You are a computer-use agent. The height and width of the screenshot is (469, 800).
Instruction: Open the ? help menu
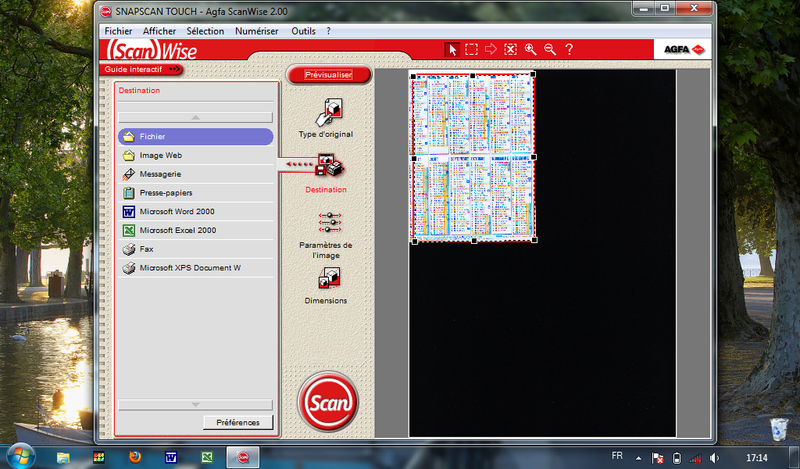pos(328,31)
